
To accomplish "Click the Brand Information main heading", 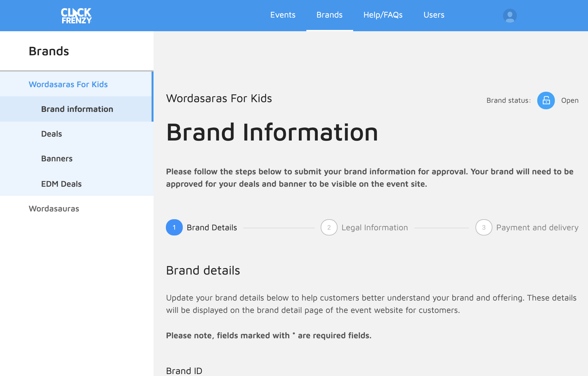I will (272, 132).
